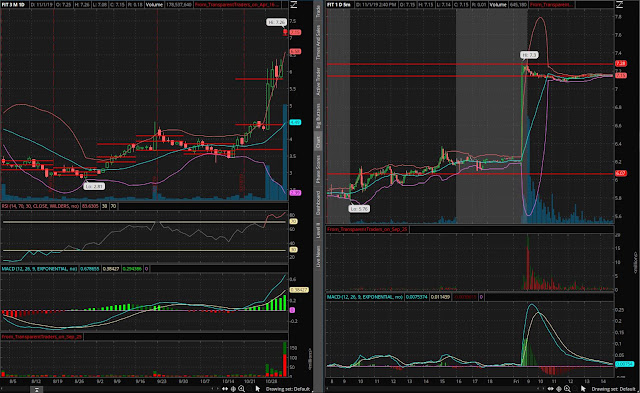
Task: Select the pointer cursor tool under right chart
Action: pyautogui.click(x=583, y=389)
